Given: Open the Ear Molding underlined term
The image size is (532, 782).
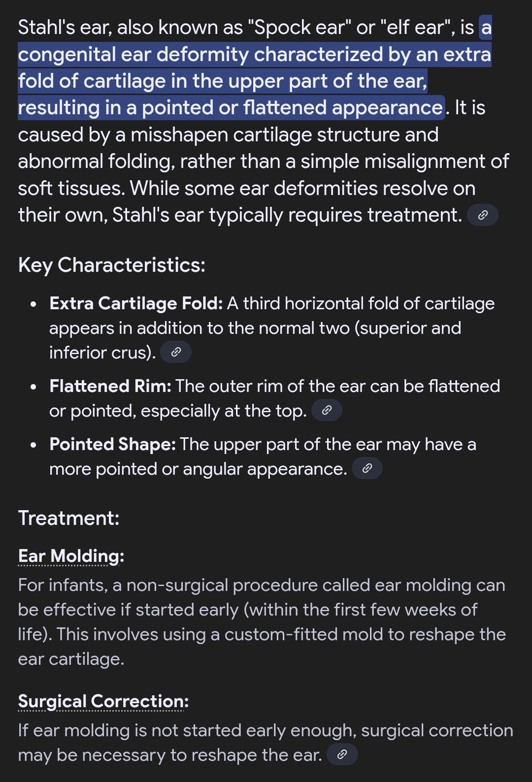Looking at the screenshot, I should [68, 556].
